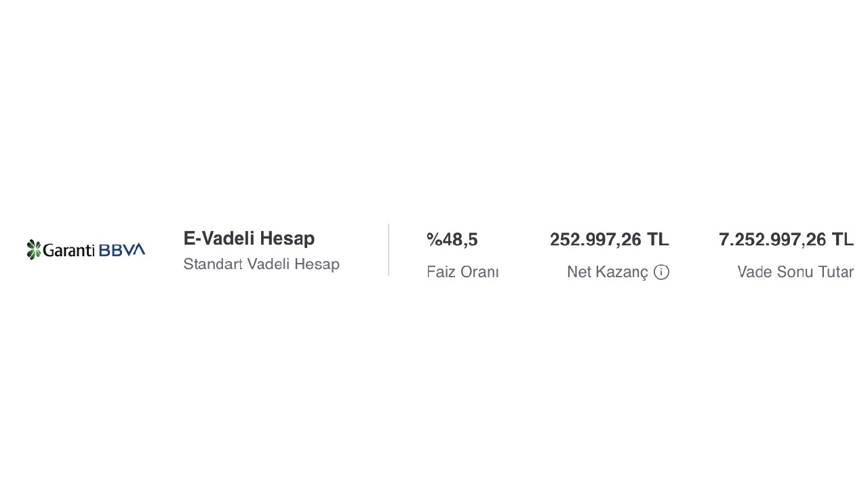Click the Net Kazanç label text
This screenshot has width=868, height=488.
608,272
